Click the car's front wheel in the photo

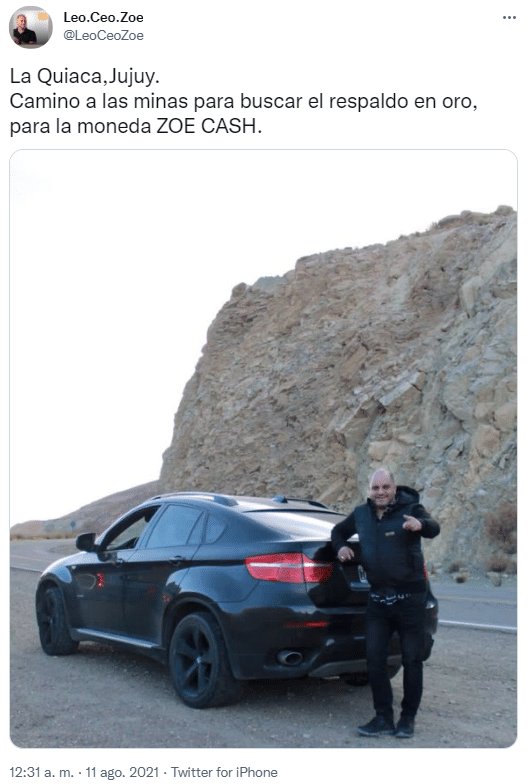54,620
